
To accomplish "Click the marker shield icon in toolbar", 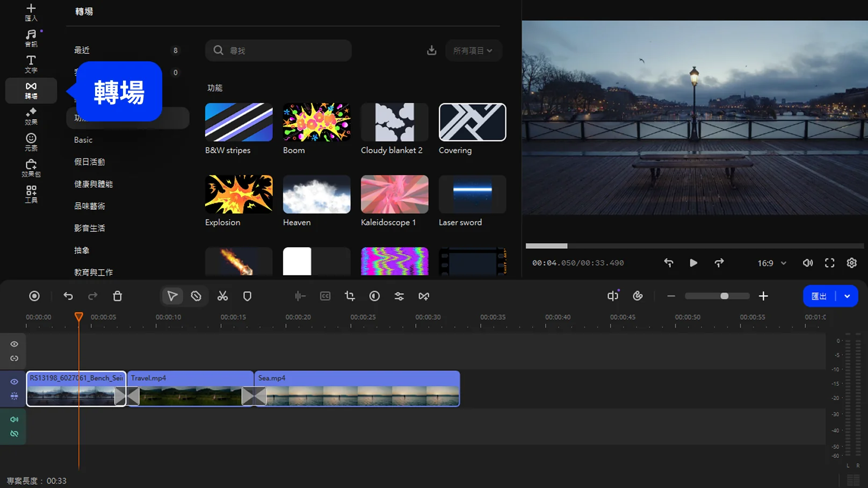I will 247,296.
